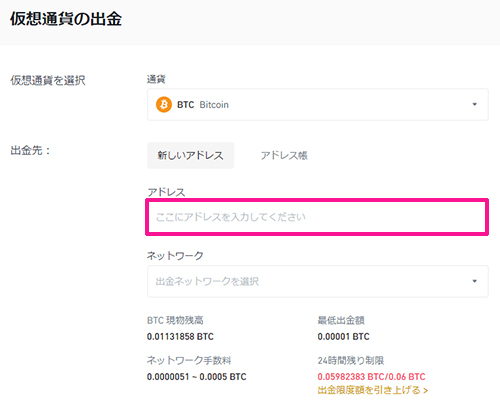
Task: Open the 出金ネットワークを選択 dropdown
Action: point(318,281)
